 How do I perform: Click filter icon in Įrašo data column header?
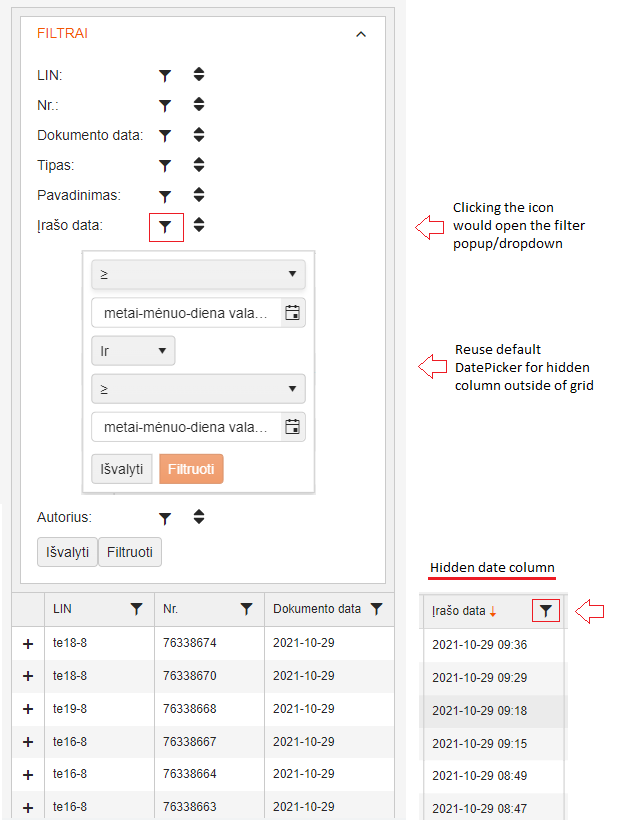pyautogui.click(x=545, y=610)
